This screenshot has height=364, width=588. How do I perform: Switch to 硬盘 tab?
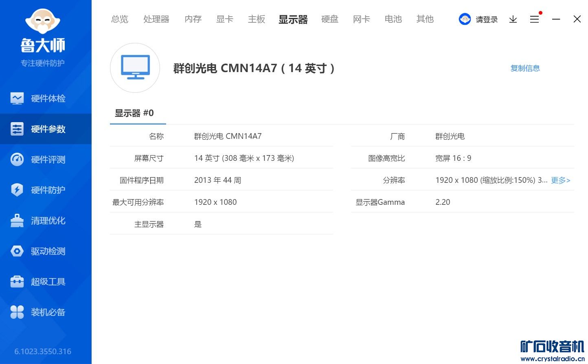tap(330, 19)
